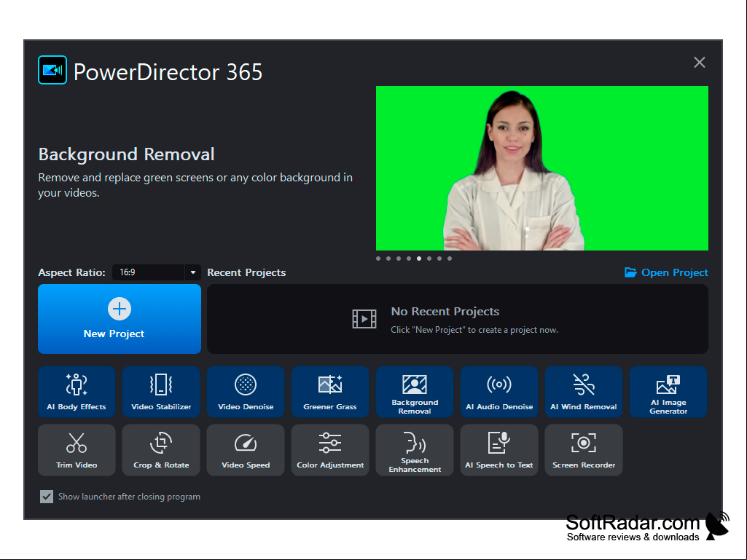Open the Background Removal tool tile
The height and width of the screenshot is (560, 747).
point(415,392)
